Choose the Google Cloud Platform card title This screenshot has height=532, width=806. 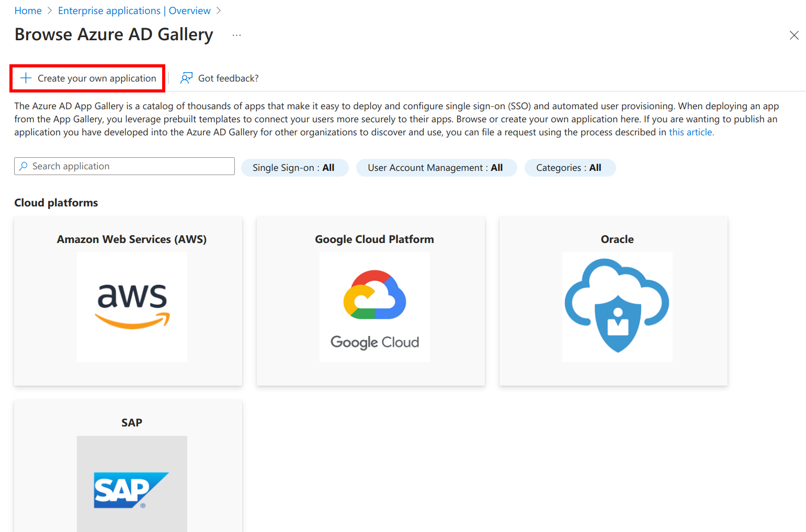point(374,239)
